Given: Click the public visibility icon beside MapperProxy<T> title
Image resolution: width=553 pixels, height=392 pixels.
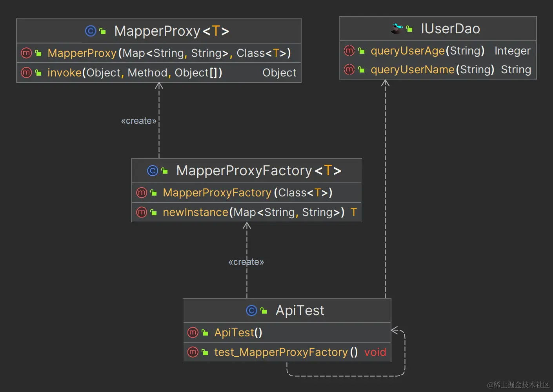Looking at the screenshot, I should [x=102, y=31].
